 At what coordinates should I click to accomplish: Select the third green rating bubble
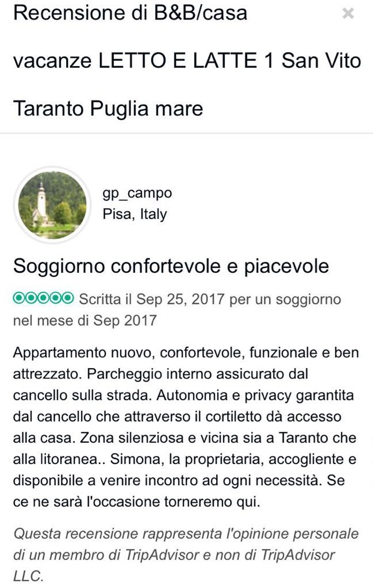[44, 298]
